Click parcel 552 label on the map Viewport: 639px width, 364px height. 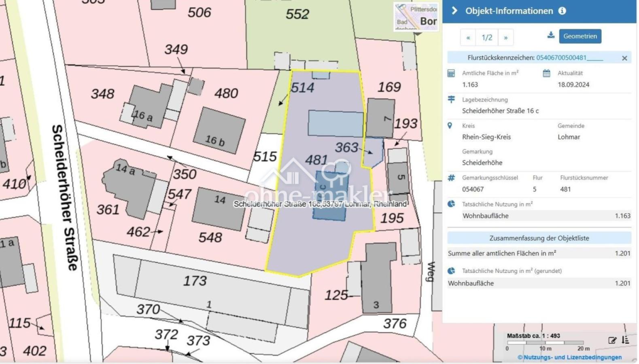(x=297, y=14)
